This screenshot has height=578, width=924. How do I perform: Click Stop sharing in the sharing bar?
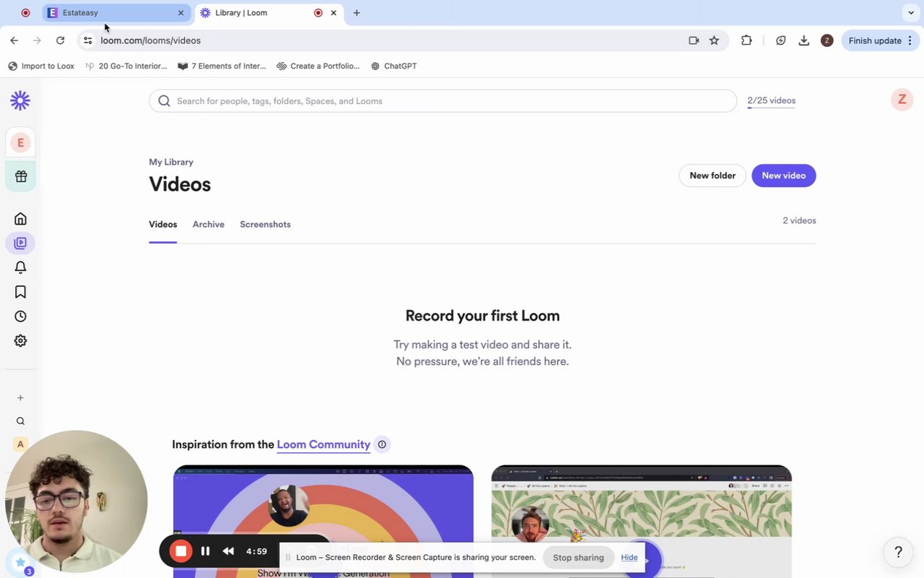578,558
